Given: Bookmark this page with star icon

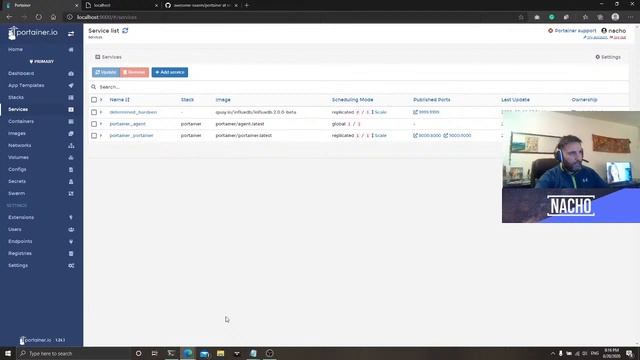Looking at the screenshot, I should pos(521,17).
